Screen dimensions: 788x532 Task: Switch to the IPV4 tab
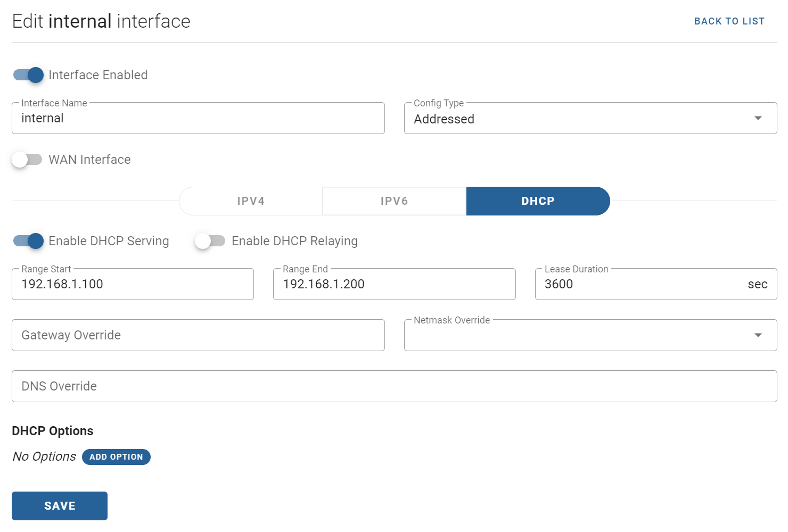point(251,201)
